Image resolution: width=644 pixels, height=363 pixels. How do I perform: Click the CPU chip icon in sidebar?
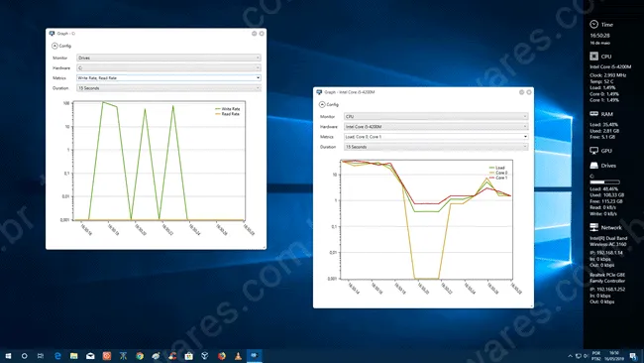tap(593, 56)
